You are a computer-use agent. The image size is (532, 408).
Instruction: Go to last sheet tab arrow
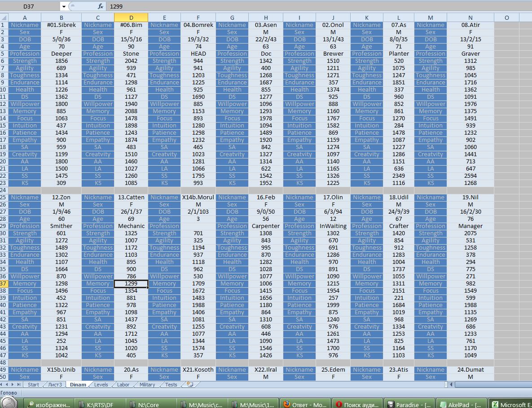pos(18,385)
